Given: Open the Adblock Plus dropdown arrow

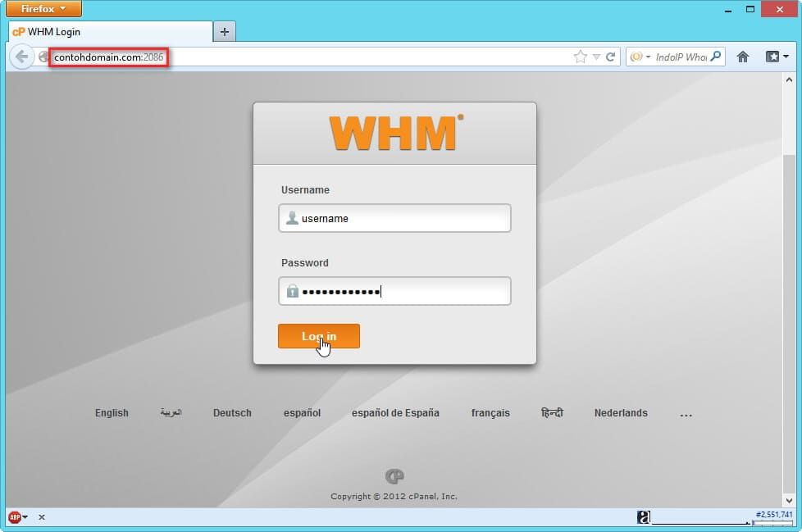Looking at the screenshot, I should pos(27,517).
